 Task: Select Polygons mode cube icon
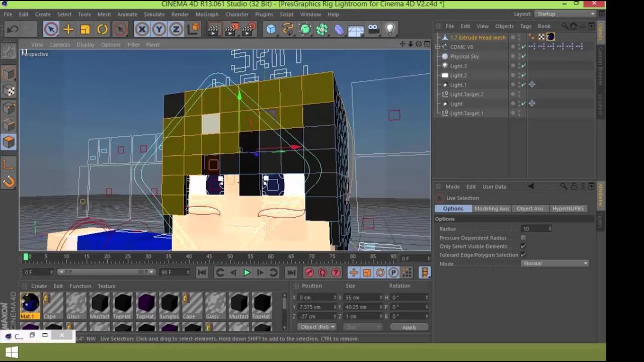(9, 142)
